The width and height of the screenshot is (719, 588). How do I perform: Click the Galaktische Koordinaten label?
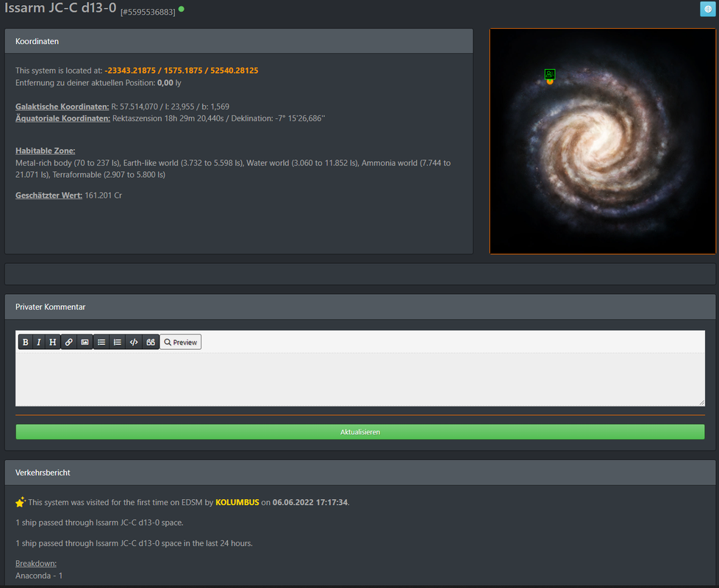coord(62,107)
